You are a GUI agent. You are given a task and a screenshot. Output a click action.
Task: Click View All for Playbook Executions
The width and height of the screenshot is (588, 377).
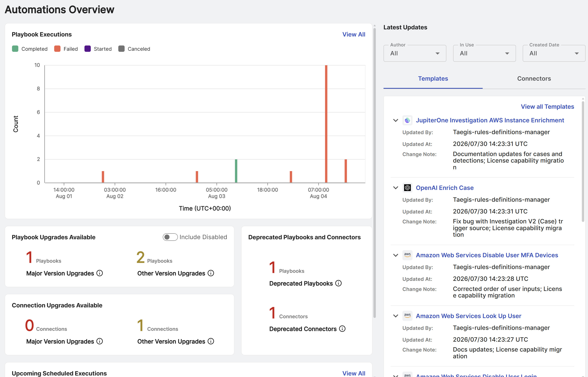pos(353,34)
